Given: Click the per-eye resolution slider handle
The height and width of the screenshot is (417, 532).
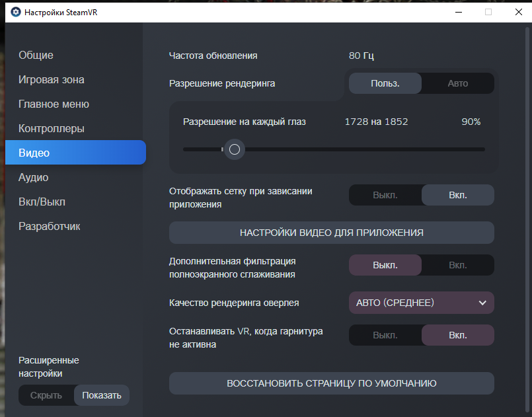Looking at the screenshot, I should 235,149.
